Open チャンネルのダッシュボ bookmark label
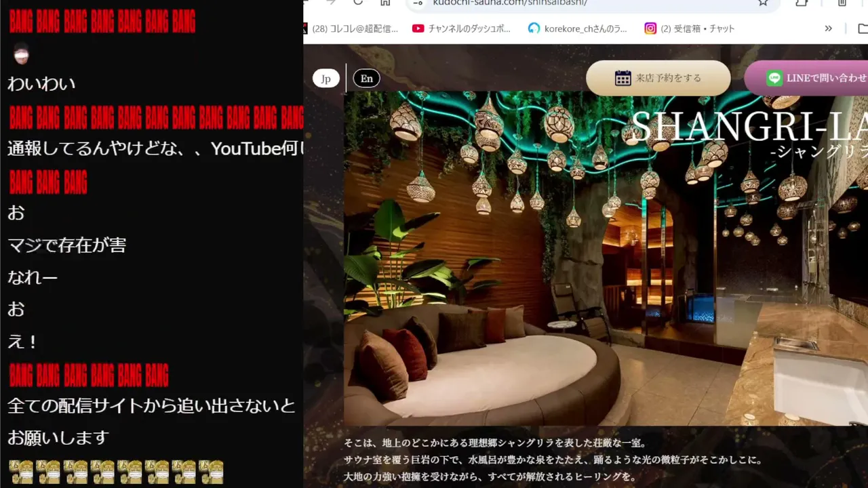868x488 pixels. point(469,28)
